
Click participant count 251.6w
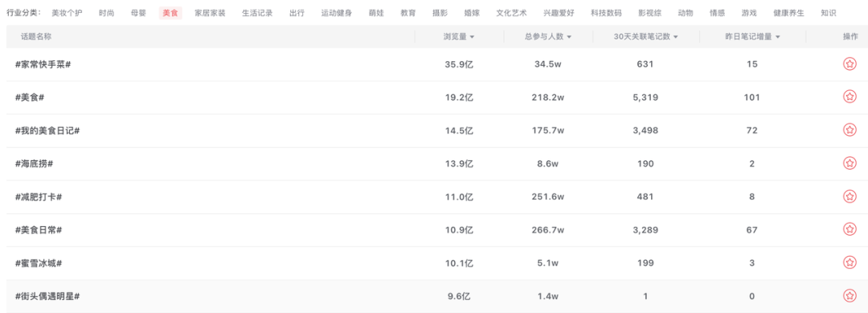tap(548, 196)
